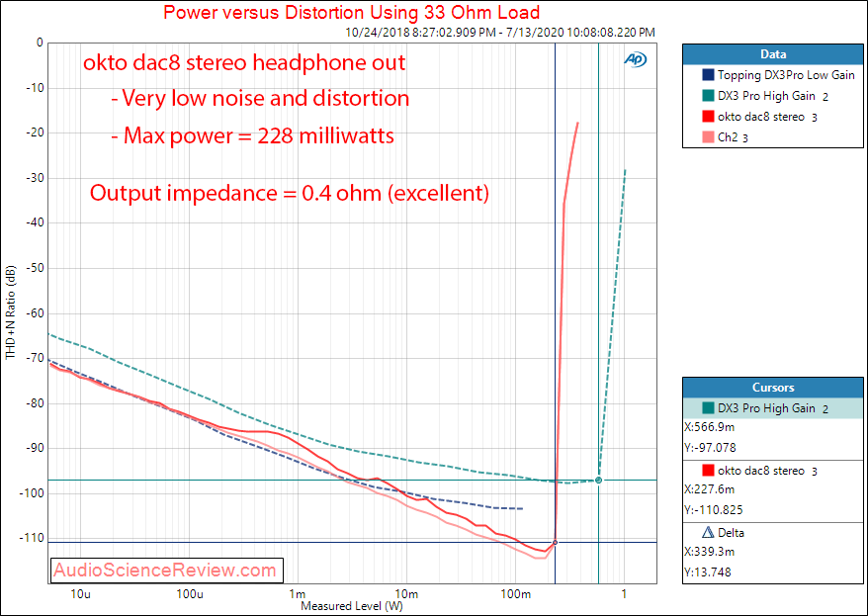Click the AP logo icon in graph corner
The width and height of the screenshot is (868, 616).
click(636, 59)
